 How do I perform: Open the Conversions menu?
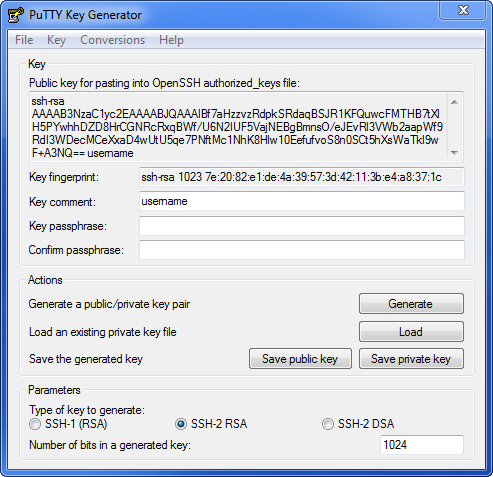[x=112, y=40]
